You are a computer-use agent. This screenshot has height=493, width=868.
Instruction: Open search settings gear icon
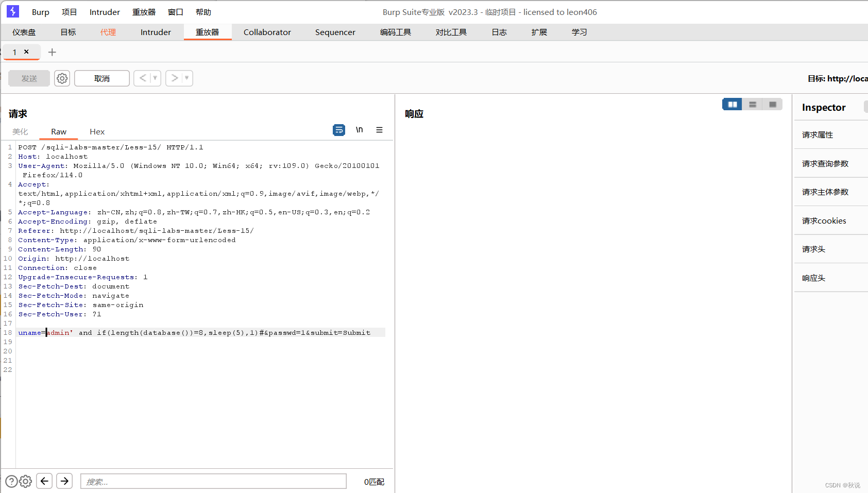(26, 481)
